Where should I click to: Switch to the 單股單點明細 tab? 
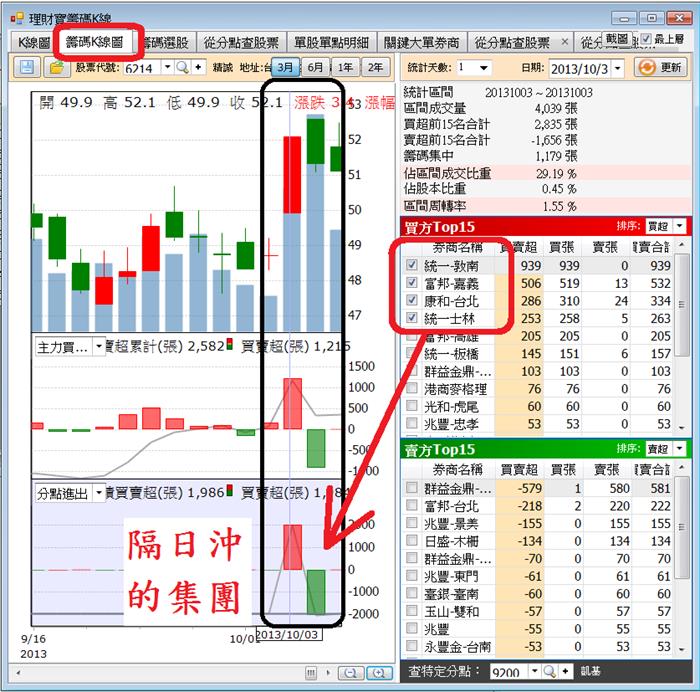coord(332,42)
